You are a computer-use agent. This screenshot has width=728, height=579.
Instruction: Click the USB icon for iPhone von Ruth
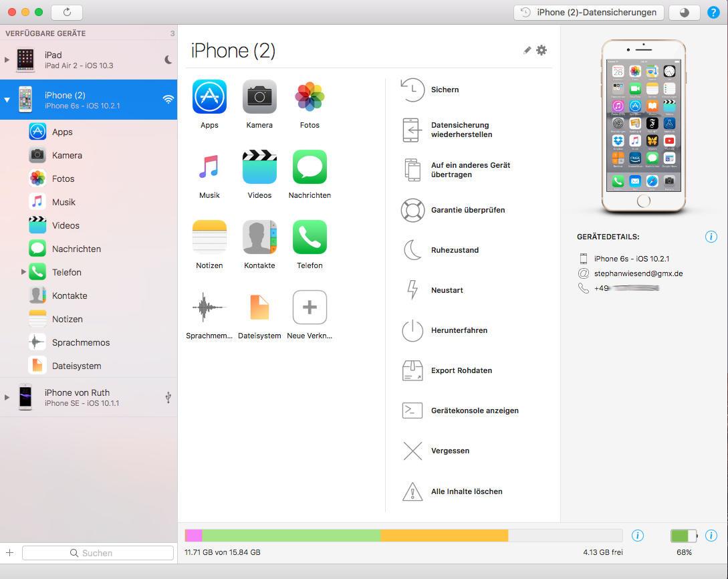tap(168, 397)
